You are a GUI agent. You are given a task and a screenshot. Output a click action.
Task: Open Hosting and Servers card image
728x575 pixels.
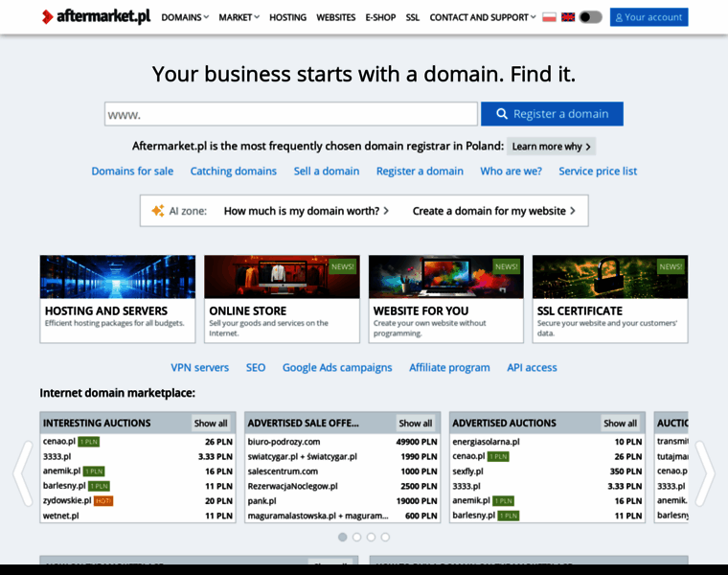point(118,277)
